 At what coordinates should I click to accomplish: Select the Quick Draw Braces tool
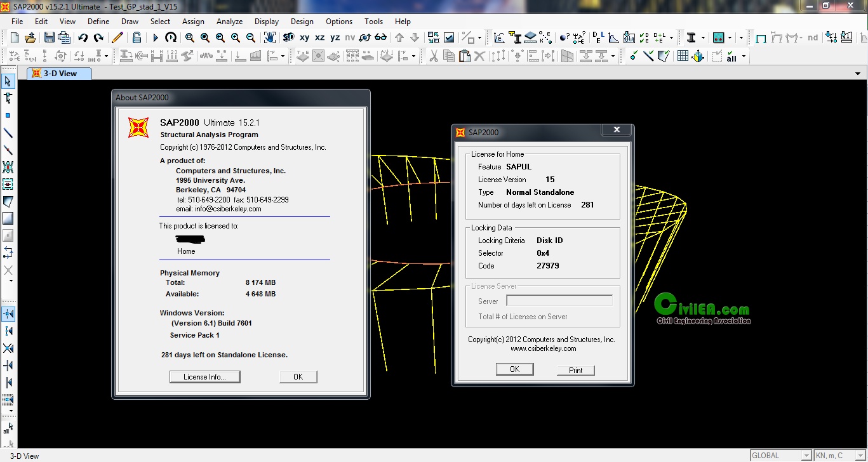(x=8, y=168)
